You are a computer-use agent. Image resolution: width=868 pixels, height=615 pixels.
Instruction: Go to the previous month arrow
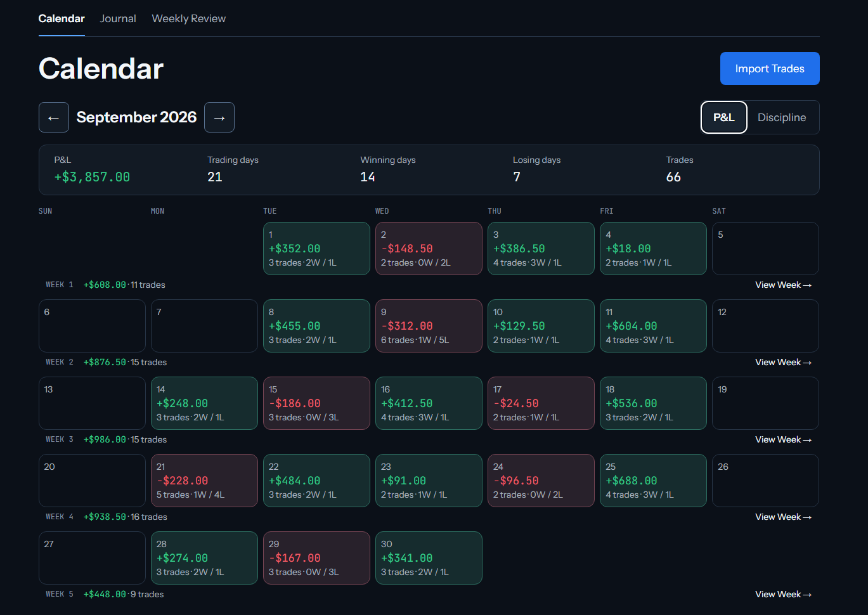(x=54, y=117)
